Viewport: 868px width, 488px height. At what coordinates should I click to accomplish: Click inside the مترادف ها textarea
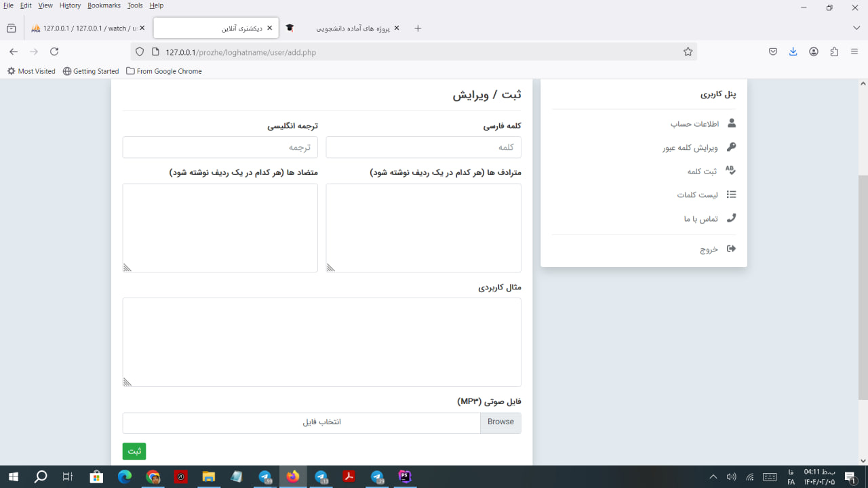(x=423, y=228)
